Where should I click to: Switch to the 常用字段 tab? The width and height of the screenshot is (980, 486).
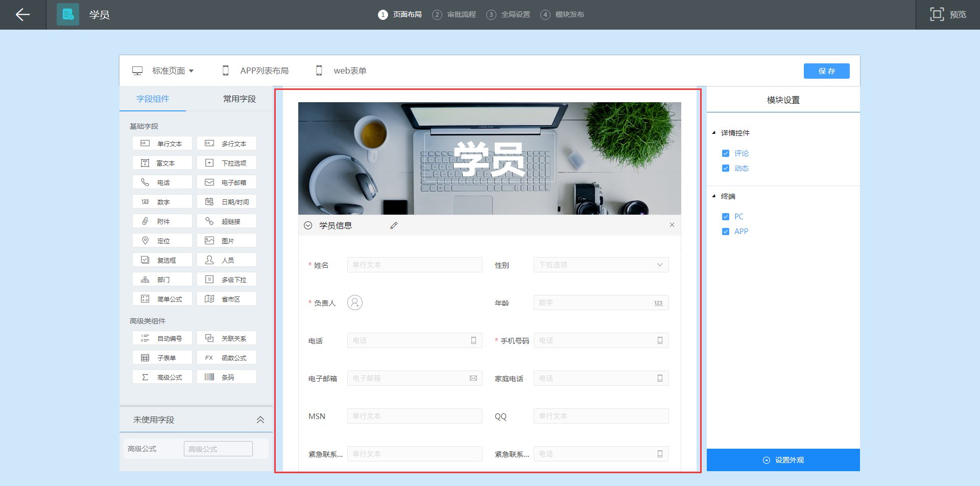pos(239,99)
